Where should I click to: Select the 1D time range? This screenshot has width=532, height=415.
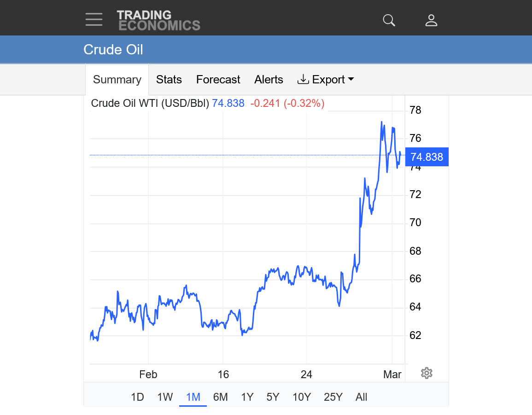tap(137, 397)
